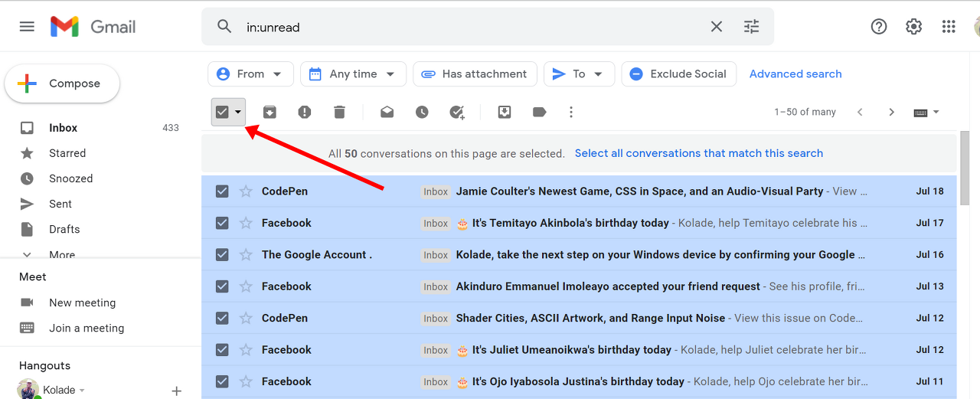Open the Any time filter dropdown

point(353,74)
